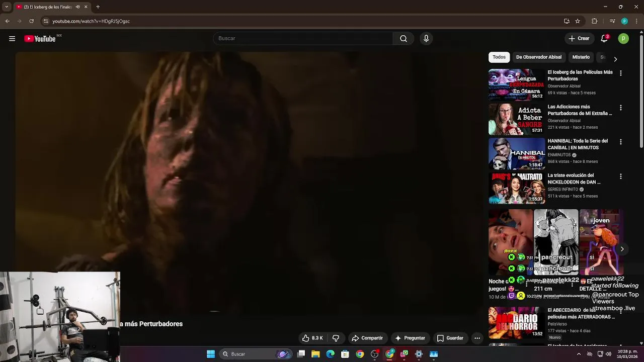This screenshot has height=362, width=644.
Task: Save the video with Guardar
Action: [x=450, y=338]
